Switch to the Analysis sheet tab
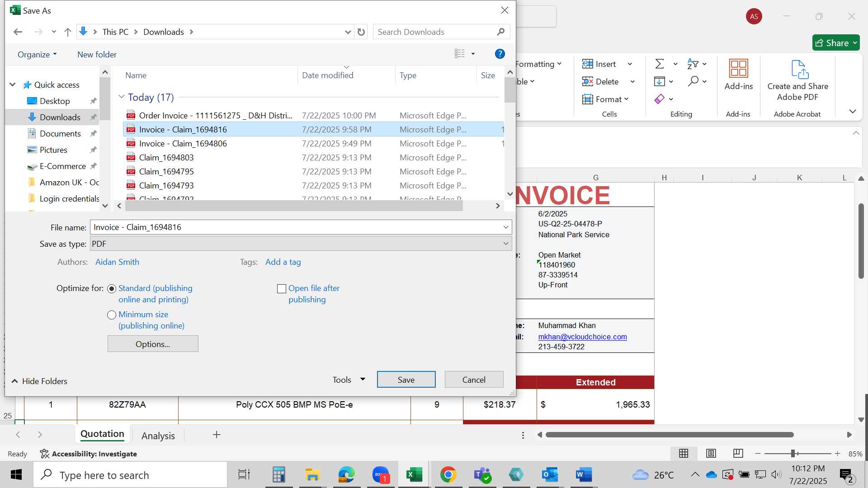This screenshot has height=488, width=868. [158, 436]
